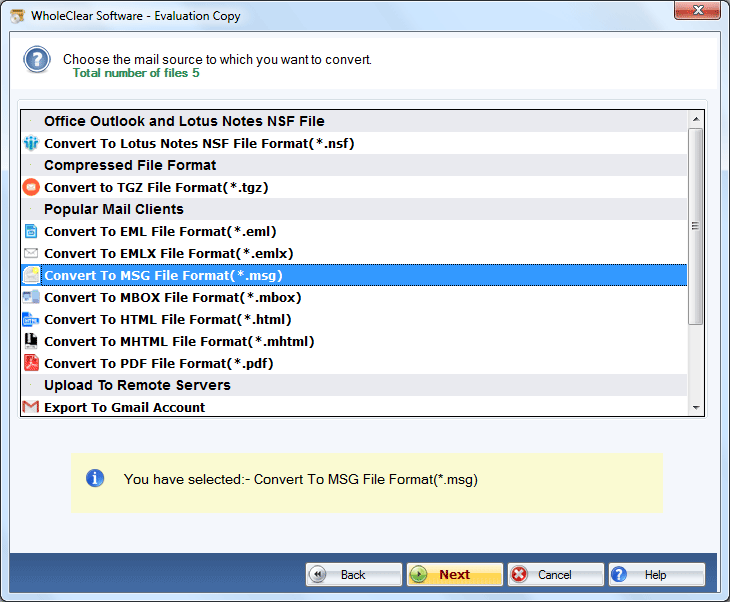Image resolution: width=730 pixels, height=602 pixels.
Task: Close the WholeClear Software window
Action: tap(697, 10)
